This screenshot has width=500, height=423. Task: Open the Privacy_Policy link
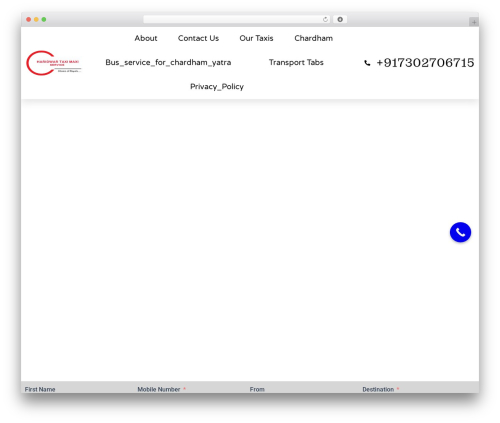click(217, 87)
